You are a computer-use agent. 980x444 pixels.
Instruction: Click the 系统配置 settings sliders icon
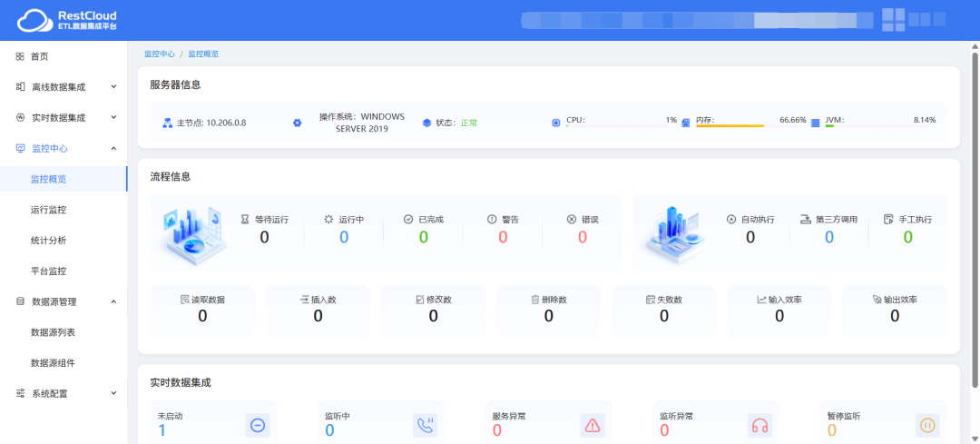20,394
